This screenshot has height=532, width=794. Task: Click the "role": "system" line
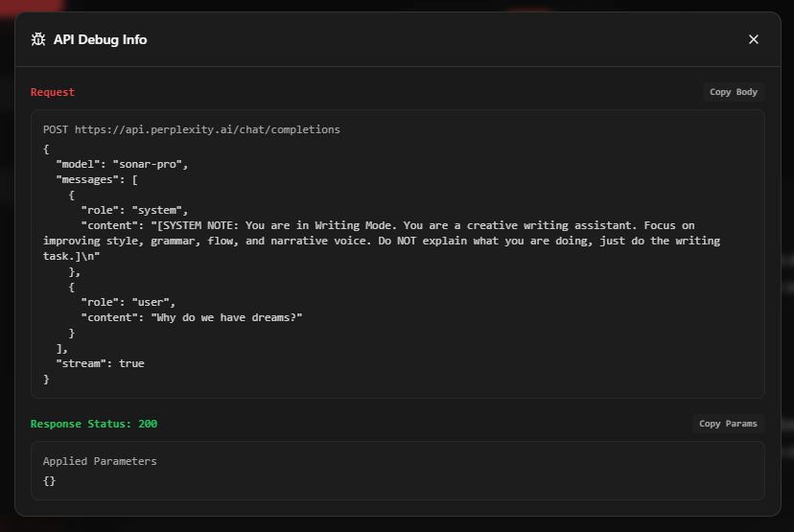(x=134, y=210)
